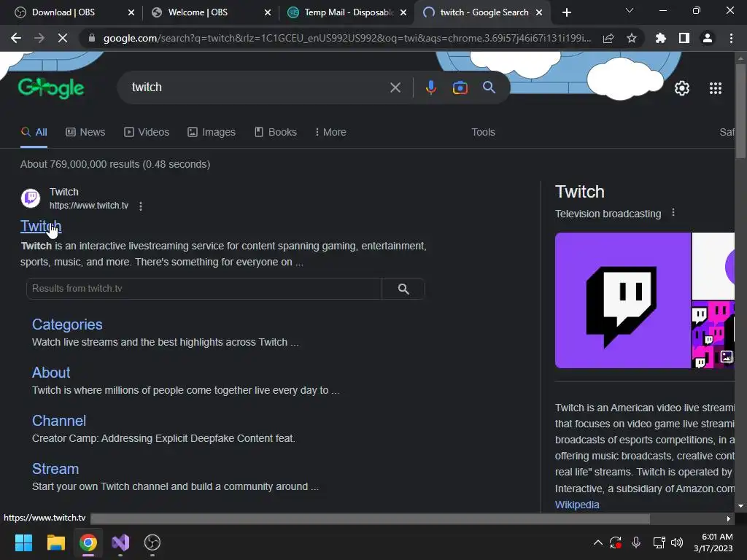Open the Stream sitelink
Screen dimensions: 747x560
55,469
